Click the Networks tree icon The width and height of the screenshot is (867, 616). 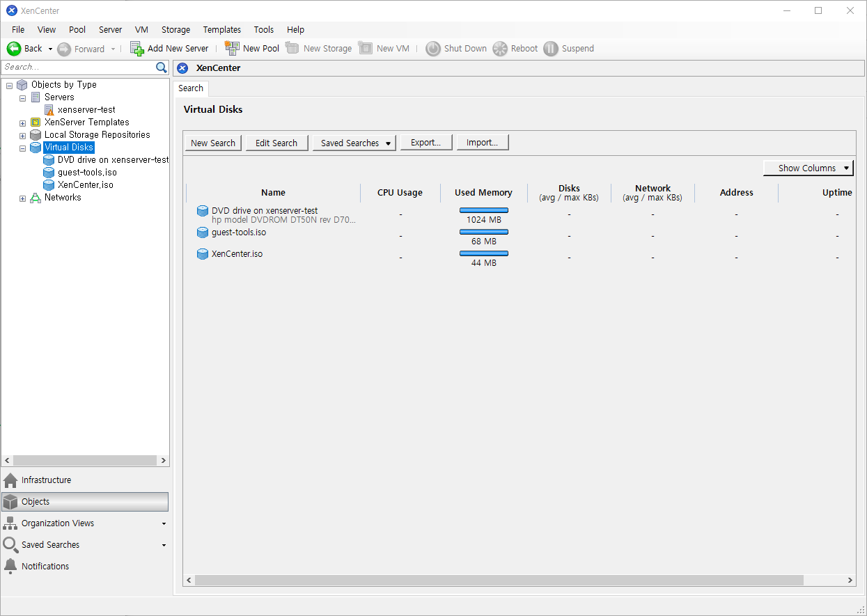(36, 198)
